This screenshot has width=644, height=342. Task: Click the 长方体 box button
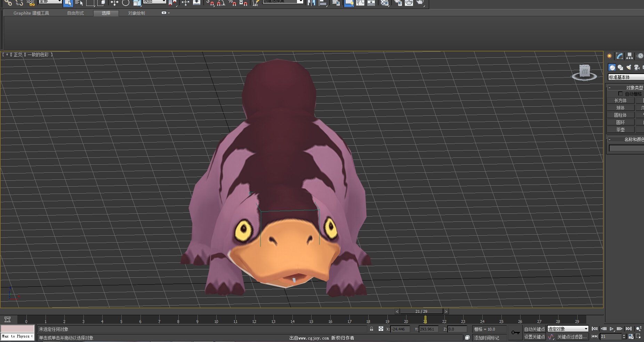pyautogui.click(x=620, y=100)
